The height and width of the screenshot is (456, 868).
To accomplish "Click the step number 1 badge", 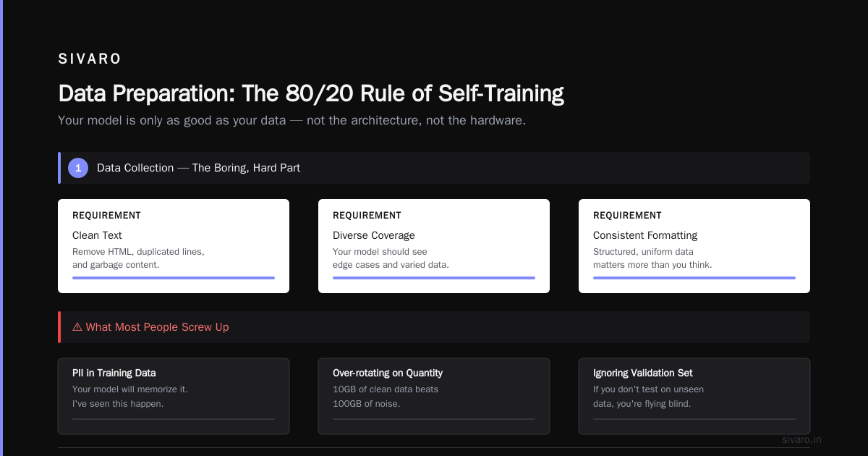I will [78, 168].
